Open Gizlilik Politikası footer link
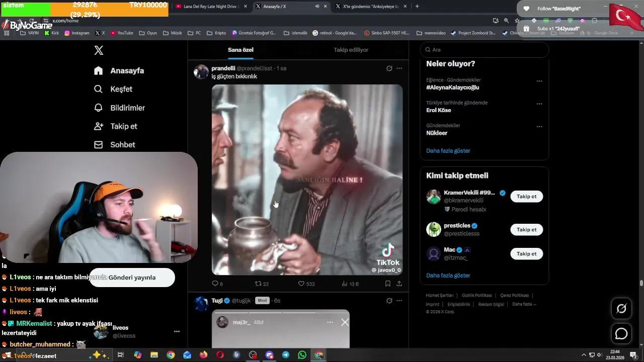The image size is (644, 362). click(477, 296)
